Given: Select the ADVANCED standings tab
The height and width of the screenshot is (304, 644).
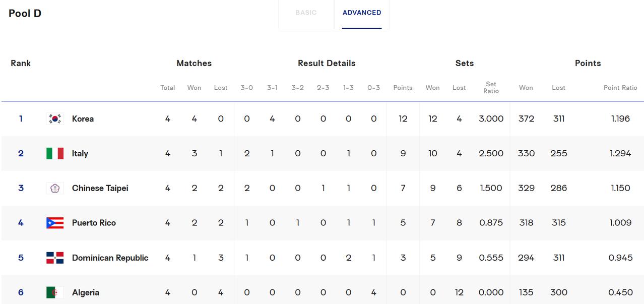Looking at the screenshot, I should tap(362, 13).
